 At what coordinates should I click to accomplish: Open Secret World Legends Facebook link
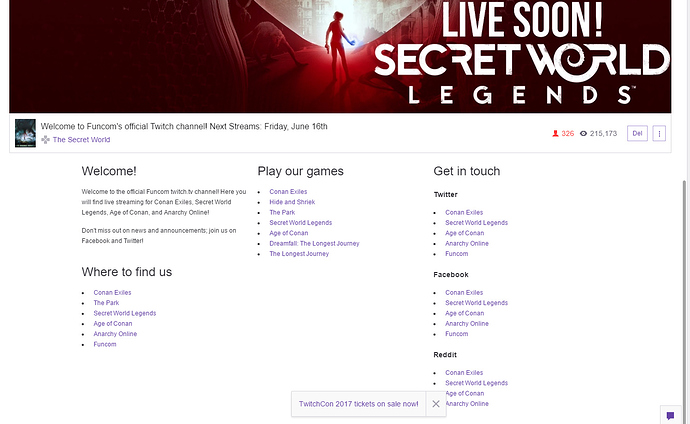[476, 303]
